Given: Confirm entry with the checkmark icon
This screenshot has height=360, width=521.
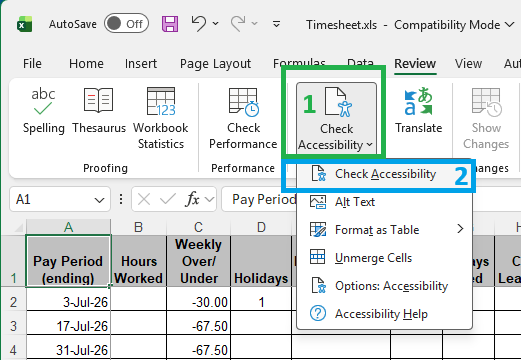Looking at the screenshot, I should [x=168, y=199].
